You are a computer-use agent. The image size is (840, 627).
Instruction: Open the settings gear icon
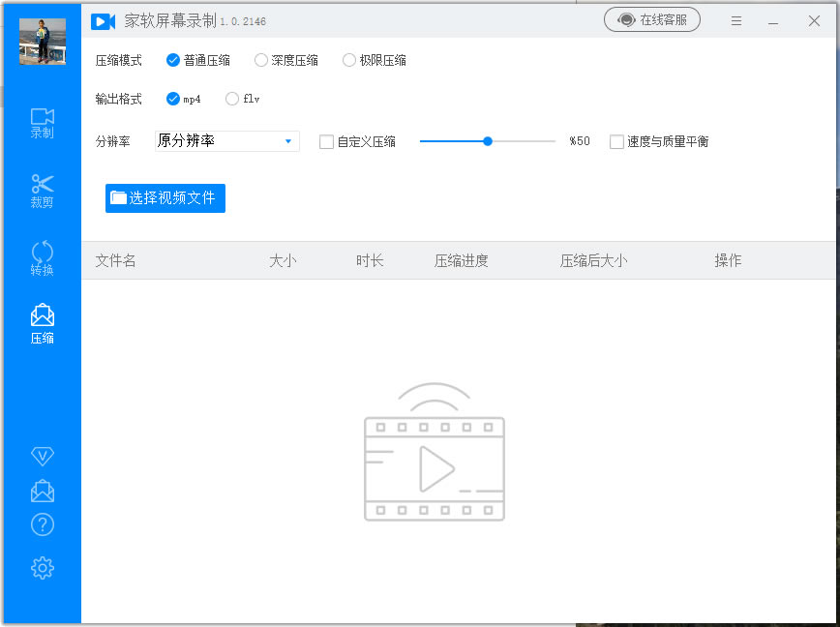tap(42, 568)
